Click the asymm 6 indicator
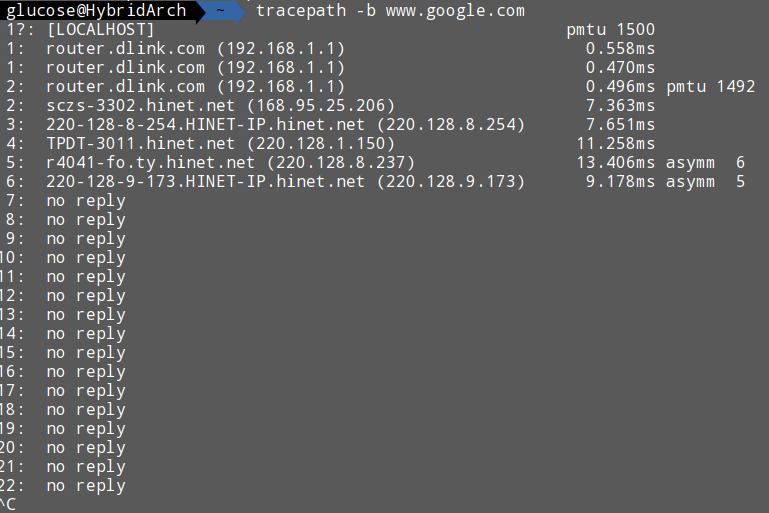The width and height of the screenshot is (769, 513). pyautogui.click(x=705, y=163)
